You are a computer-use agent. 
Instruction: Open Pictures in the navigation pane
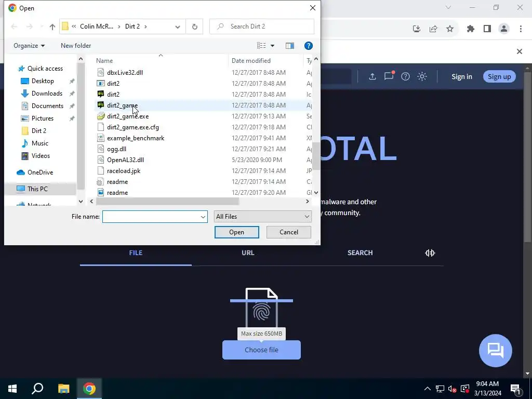43,118
